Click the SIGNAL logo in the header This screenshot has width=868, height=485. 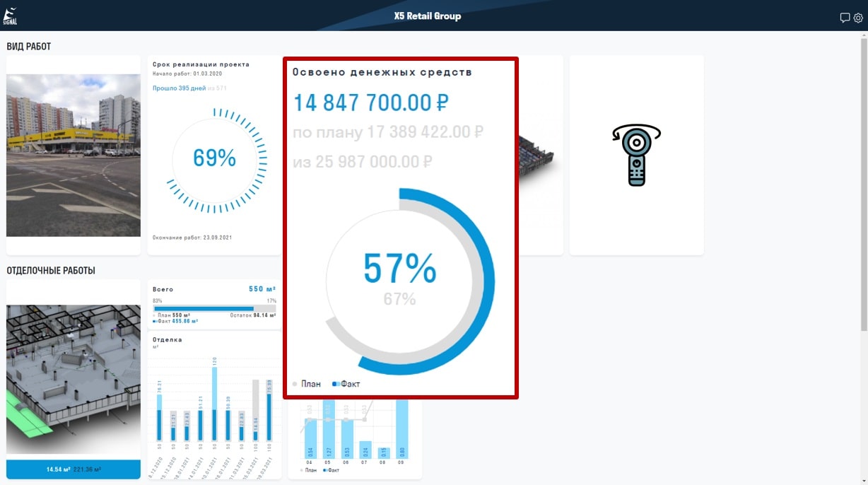click(x=10, y=16)
